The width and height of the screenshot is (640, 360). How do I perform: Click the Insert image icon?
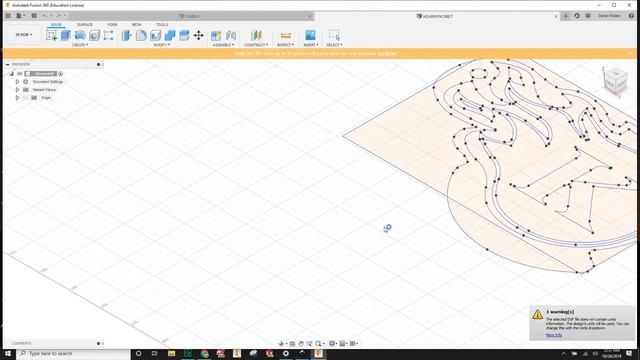310,35
